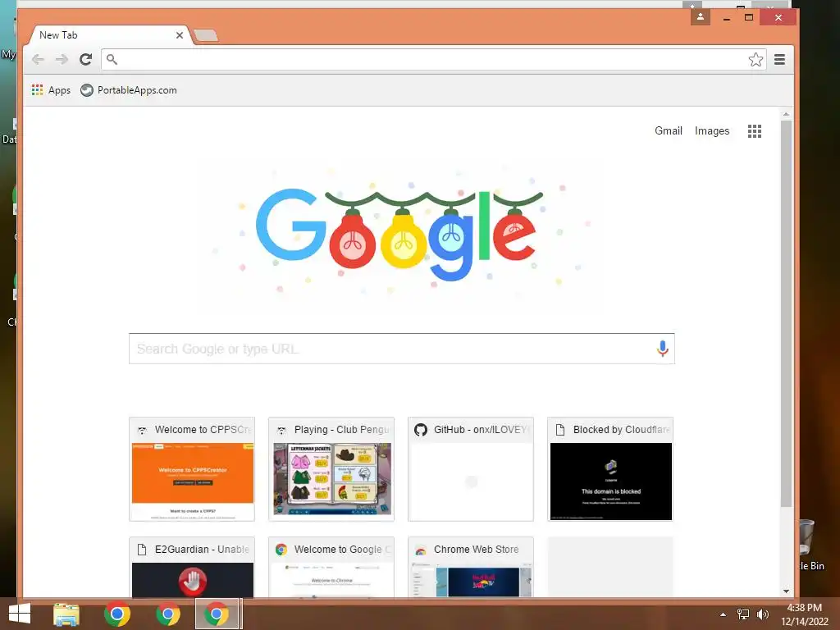Open a new tab with the tab button
The image size is (840, 630).
(x=206, y=36)
